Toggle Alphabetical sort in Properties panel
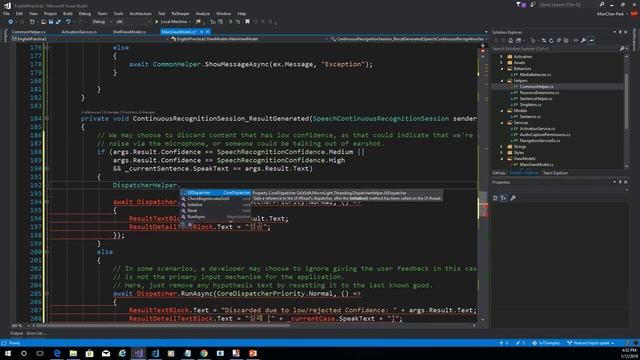 click(504, 198)
